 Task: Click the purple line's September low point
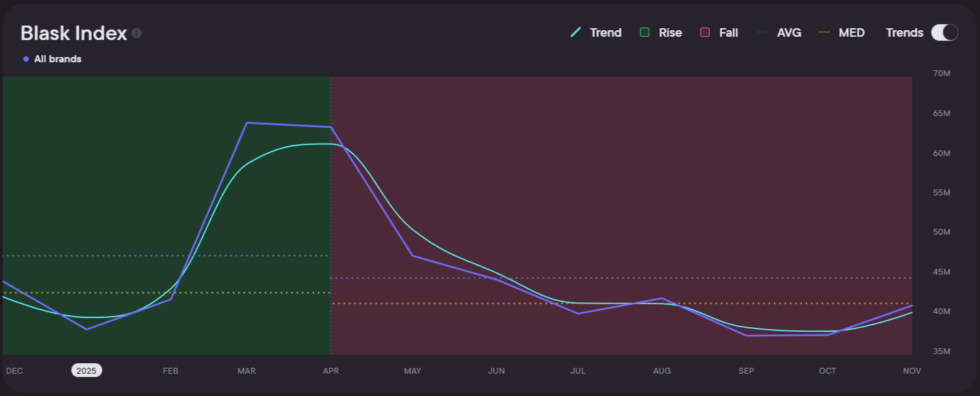point(746,336)
